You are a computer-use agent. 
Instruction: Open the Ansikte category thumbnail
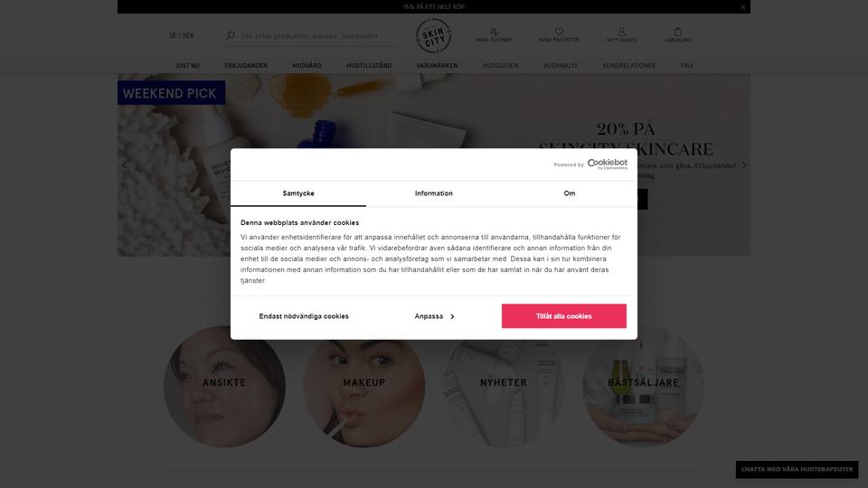click(224, 386)
